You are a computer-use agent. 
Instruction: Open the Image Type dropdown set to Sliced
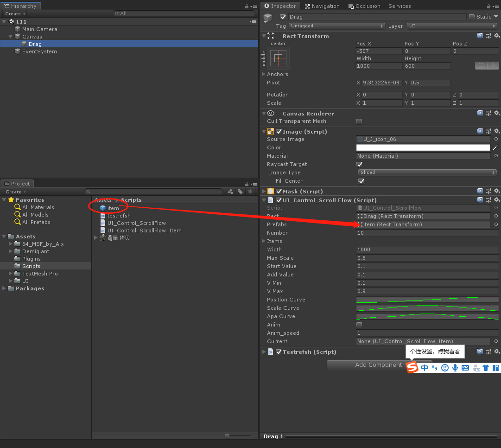click(426, 172)
